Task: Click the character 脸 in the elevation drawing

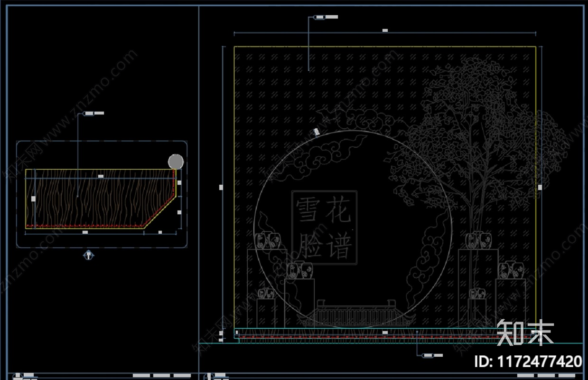Action: pyautogui.click(x=309, y=245)
